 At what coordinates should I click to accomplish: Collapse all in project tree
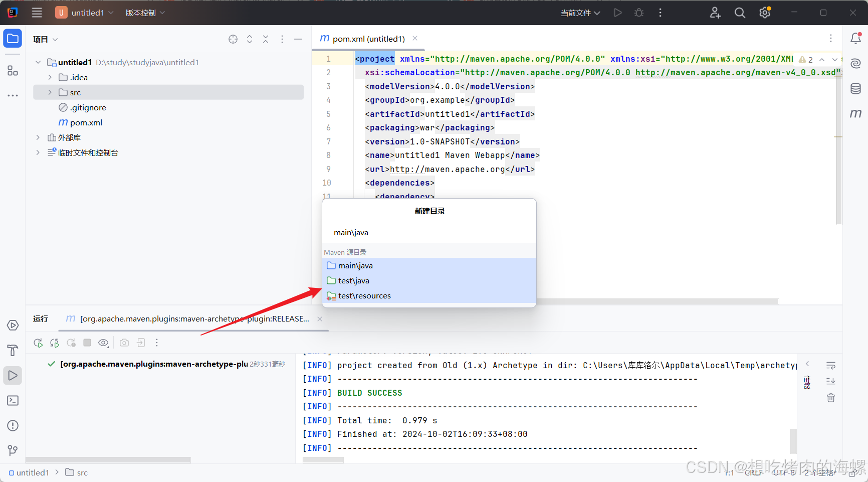pyautogui.click(x=266, y=39)
